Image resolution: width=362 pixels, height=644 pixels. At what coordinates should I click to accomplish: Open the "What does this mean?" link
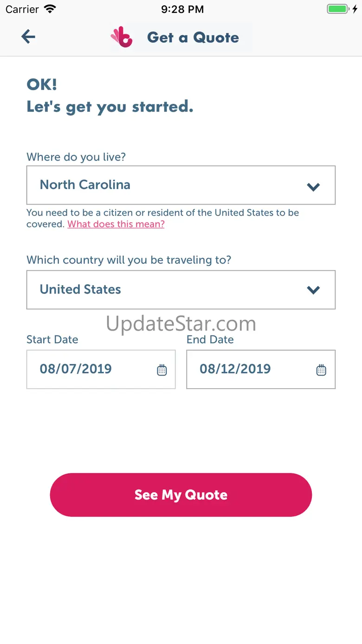click(x=116, y=224)
